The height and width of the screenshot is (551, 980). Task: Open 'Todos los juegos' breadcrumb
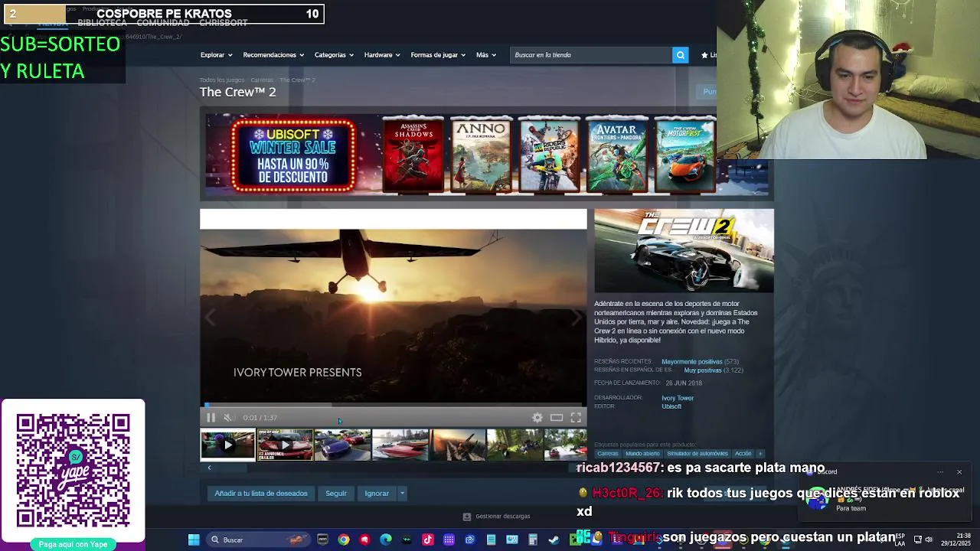point(222,80)
